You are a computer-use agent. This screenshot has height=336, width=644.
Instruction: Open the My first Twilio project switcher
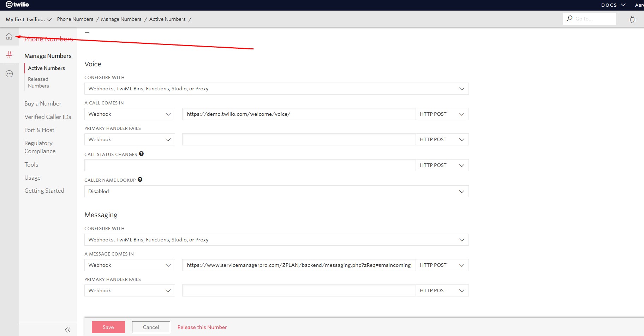29,19
